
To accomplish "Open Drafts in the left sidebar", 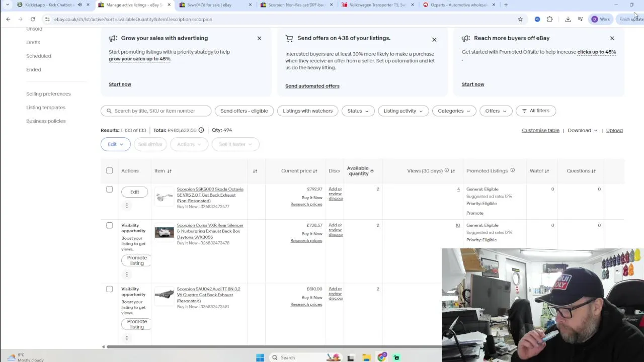I will tap(33, 42).
